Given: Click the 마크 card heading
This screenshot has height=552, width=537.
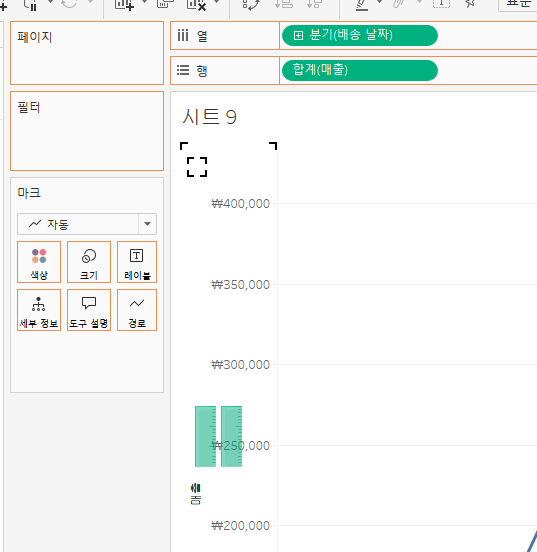Looking at the screenshot, I should tap(29, 193).
